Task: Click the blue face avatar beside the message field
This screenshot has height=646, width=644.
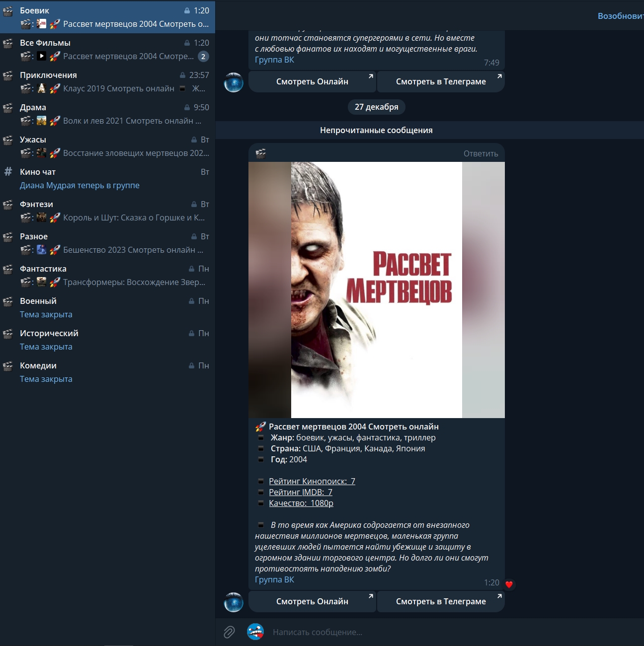Action: tap(255, 632)
